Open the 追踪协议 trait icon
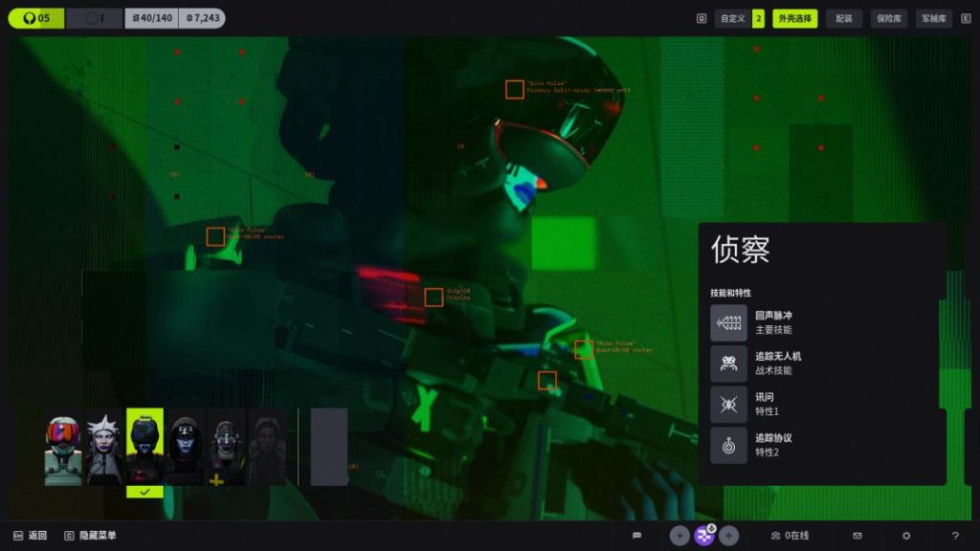This screenshot has height=551, width=980. point(728,445)
